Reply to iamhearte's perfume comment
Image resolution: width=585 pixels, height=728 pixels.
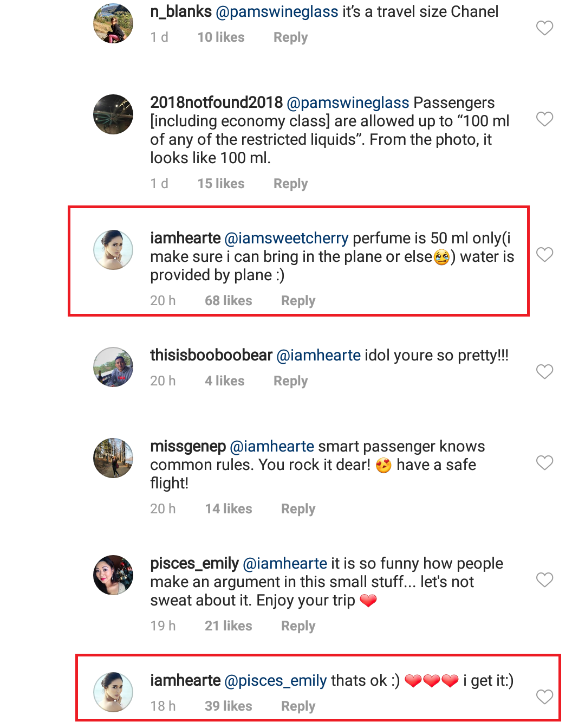[298, 301]
